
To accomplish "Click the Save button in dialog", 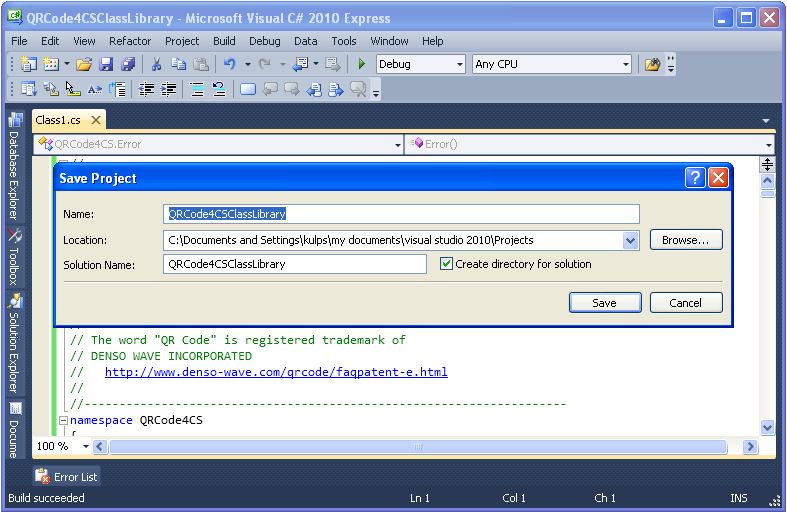I will [605, 303].
